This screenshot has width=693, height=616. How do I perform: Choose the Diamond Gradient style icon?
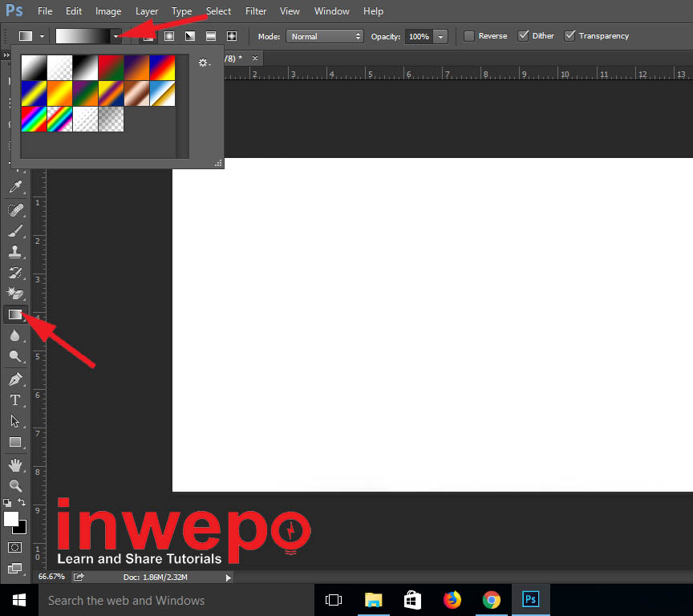(x=232, y=36)
